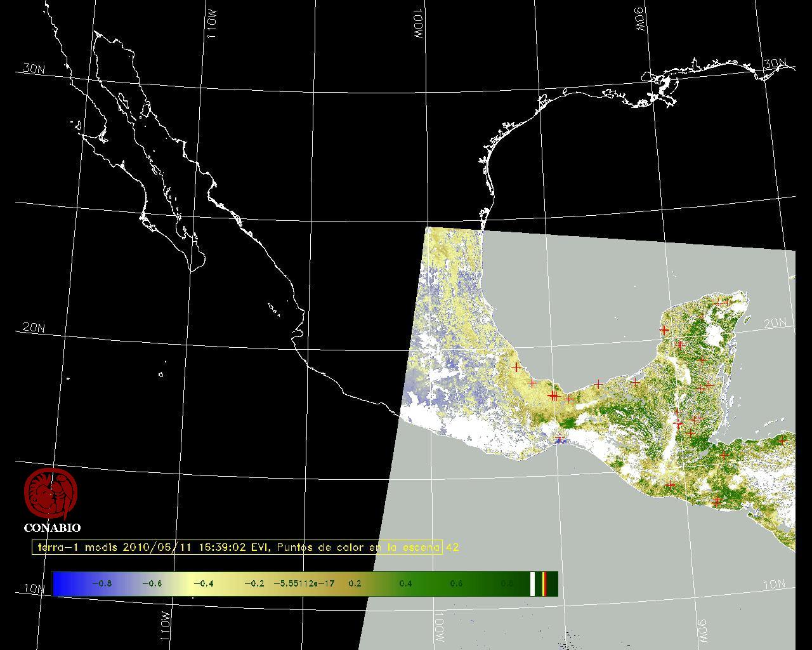Select the easternmost red hotspot cross

[782, 440]
